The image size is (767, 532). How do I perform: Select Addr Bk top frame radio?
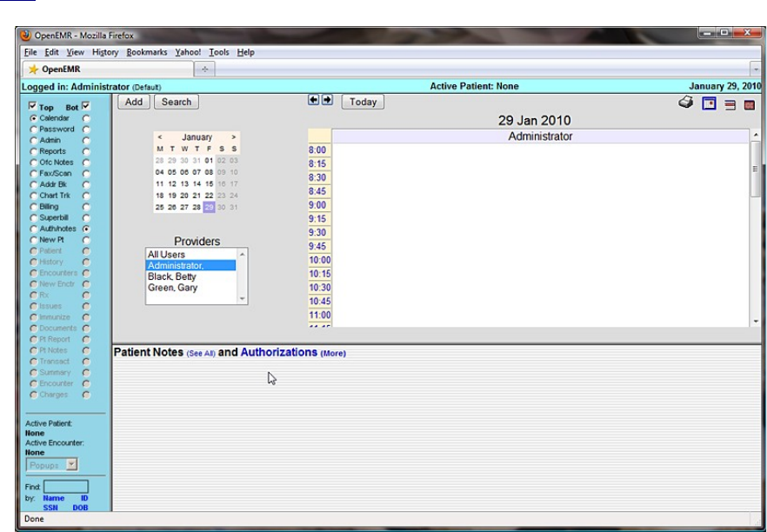pyautogui.click(x=33, y=185)
